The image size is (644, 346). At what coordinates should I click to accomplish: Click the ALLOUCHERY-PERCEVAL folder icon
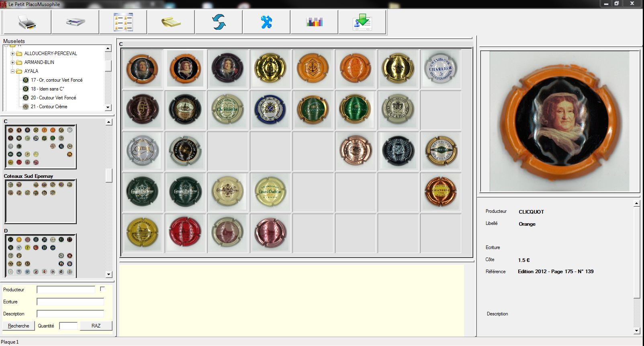pos(19,54)
